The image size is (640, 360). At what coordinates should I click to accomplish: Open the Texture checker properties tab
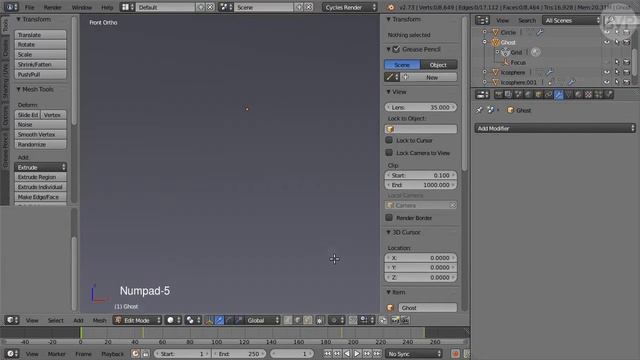click(588, 95)
